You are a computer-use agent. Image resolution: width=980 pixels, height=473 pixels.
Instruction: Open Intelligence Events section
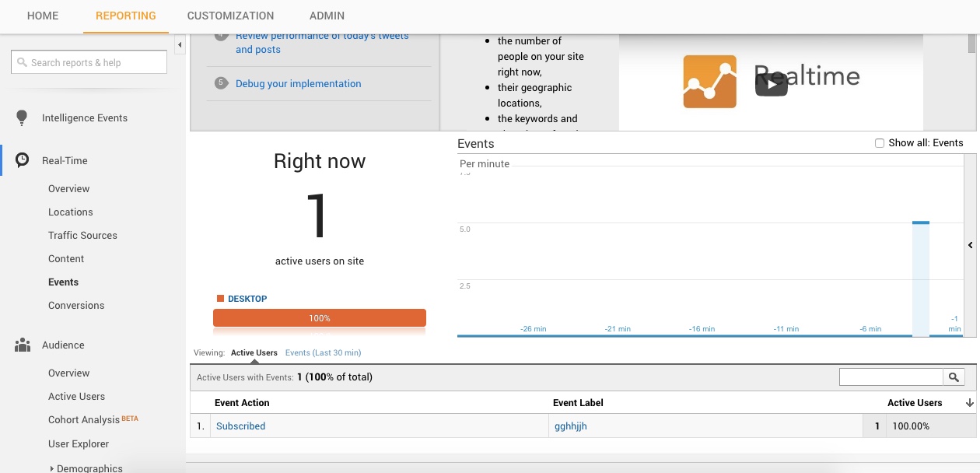[85, 118]
